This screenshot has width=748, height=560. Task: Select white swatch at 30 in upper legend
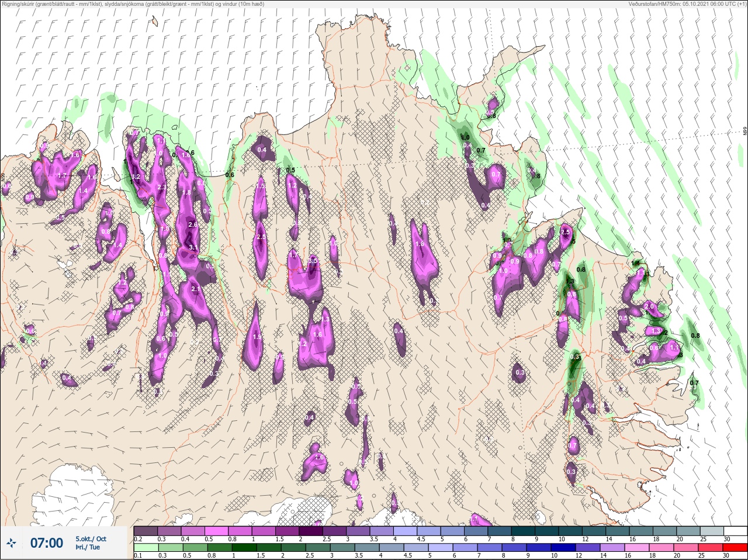click(x=736, y=531)
